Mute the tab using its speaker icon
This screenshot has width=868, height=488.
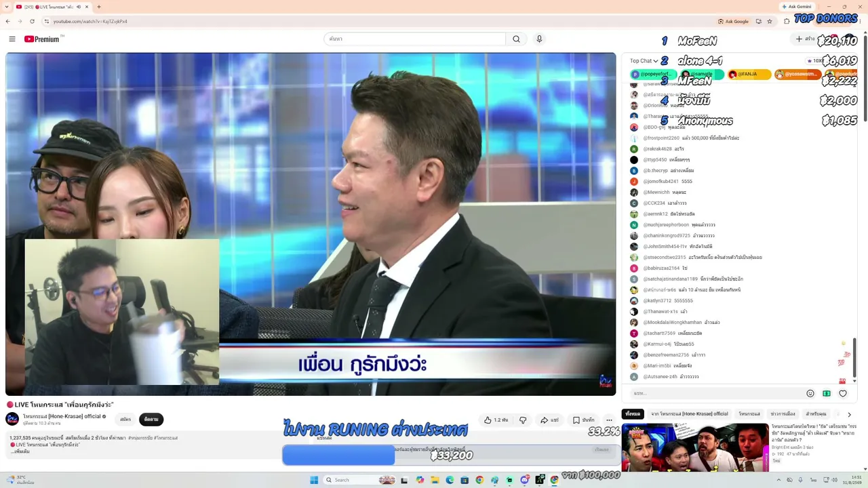79,7
